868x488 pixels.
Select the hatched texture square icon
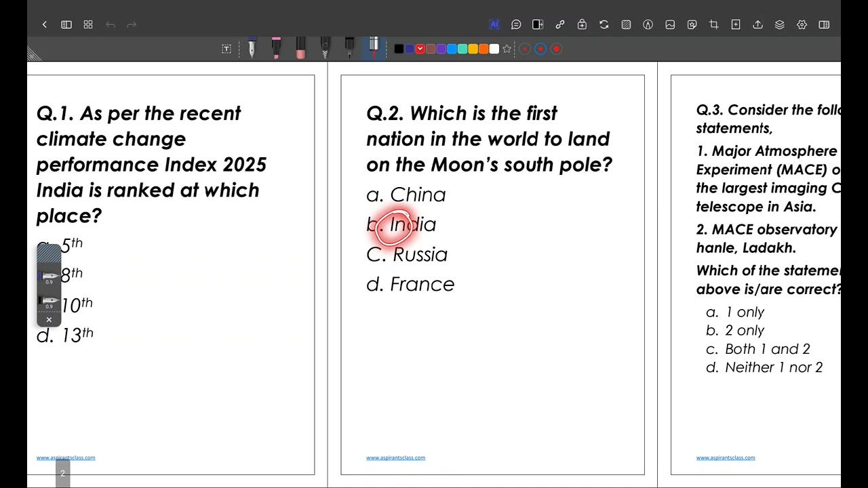click(x=626, y=24)
